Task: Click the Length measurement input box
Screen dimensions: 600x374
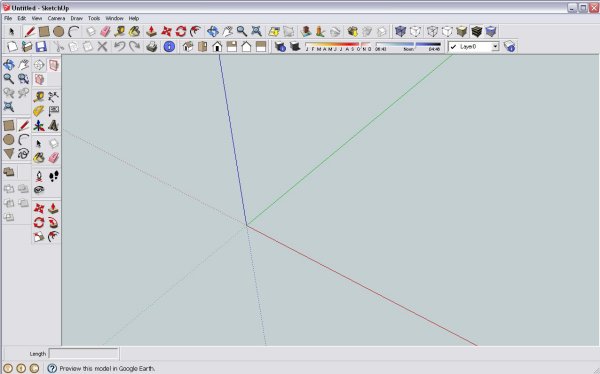Action: tap(83, 353)
